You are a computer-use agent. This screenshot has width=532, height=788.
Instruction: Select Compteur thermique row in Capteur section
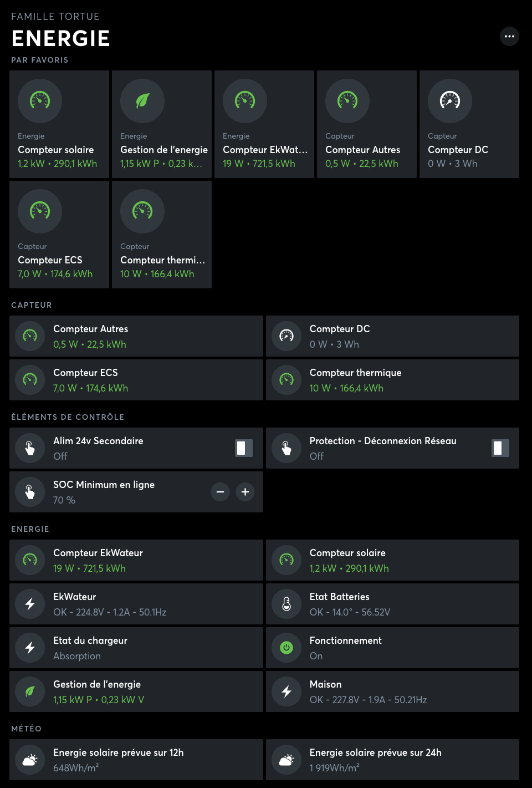click(x=392, y=380)
